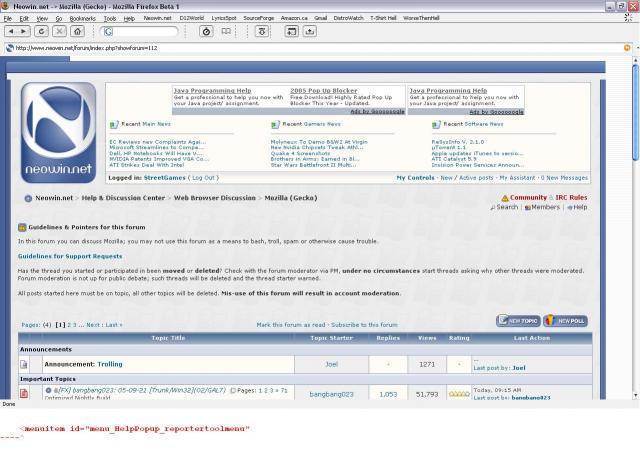Open the Home page icon
Viewport: 640px width, 451px height.
(77, 31)
